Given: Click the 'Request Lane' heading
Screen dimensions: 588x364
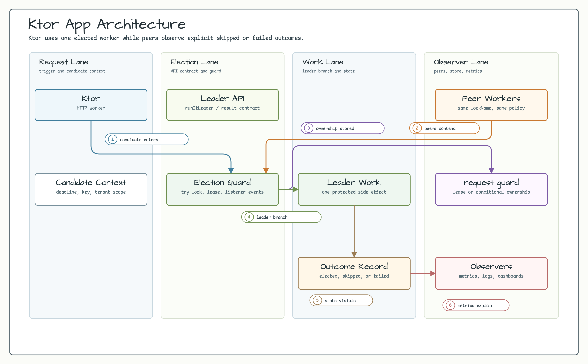Looking at the screenshot, I should pos(64,62).
